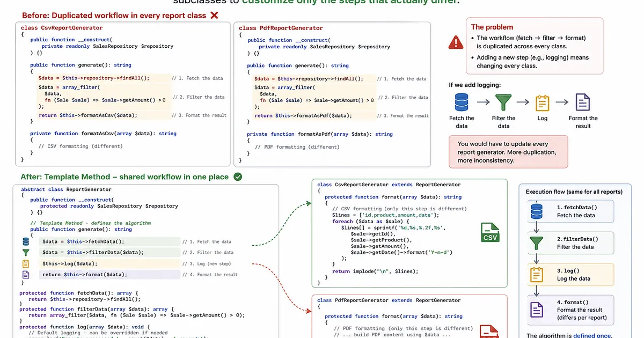Click the '// CSV formatting (different)' comment
This screenshot has width=644, height=338.
point(80,146)
